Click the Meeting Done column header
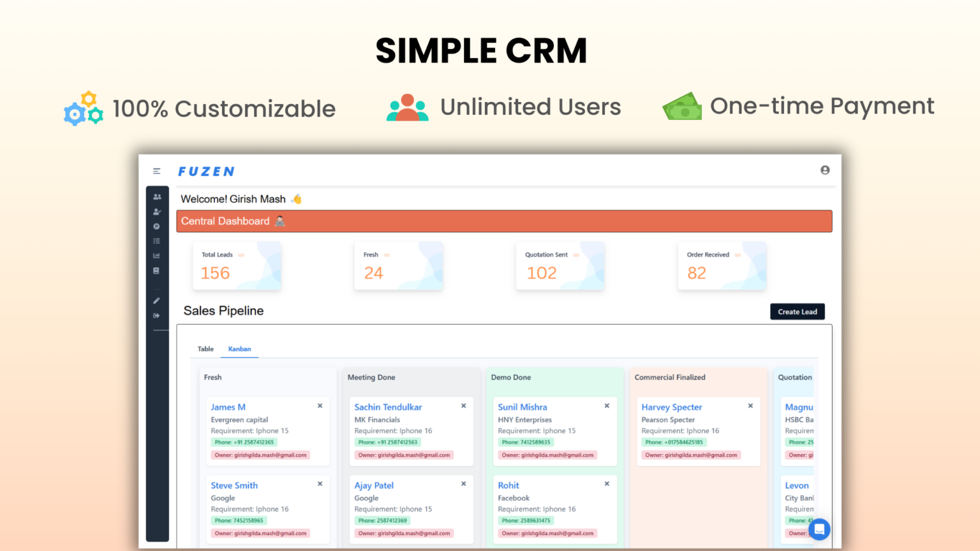This screenshot has width=980, height=551. point(371,378)
